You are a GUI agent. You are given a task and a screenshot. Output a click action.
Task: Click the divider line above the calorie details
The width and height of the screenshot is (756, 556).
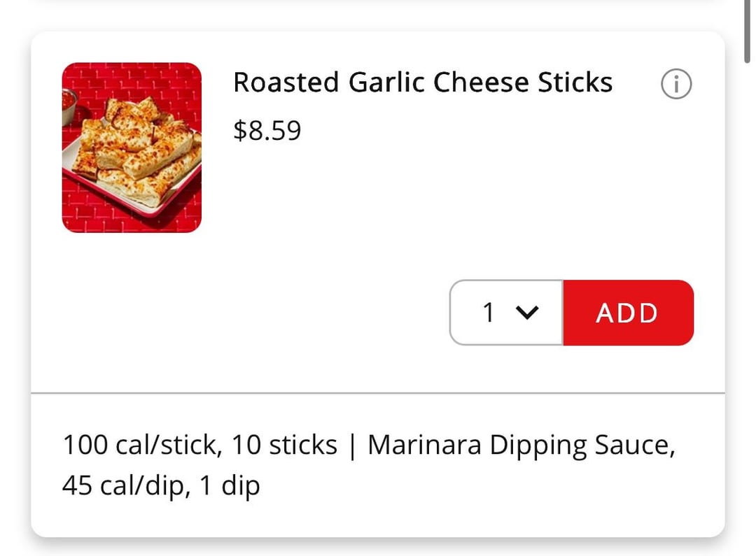[378, 393]
